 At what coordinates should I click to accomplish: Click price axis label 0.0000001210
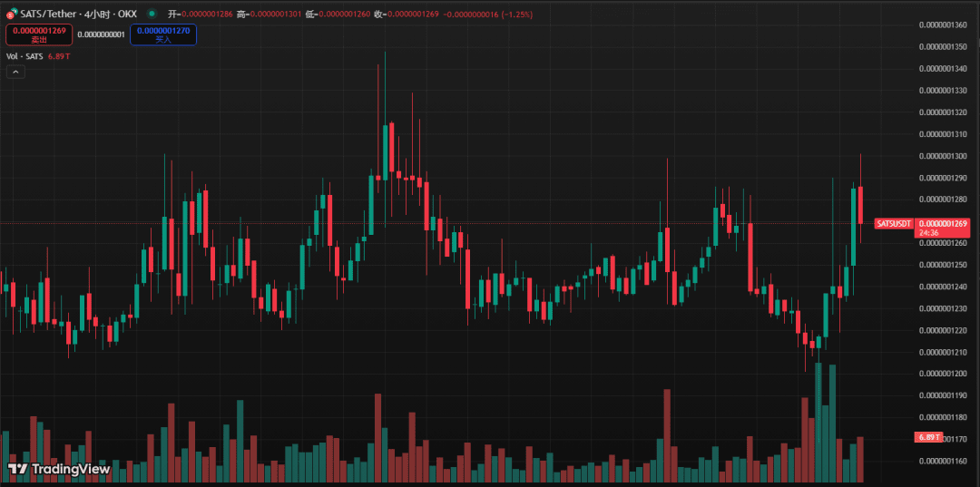click(x=943, y=352)
